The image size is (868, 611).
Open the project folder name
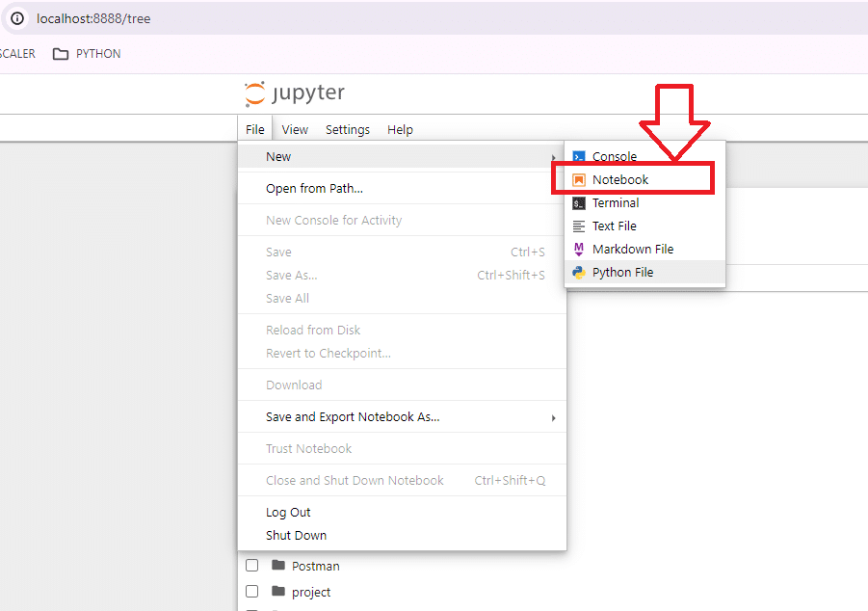point(311,592)
